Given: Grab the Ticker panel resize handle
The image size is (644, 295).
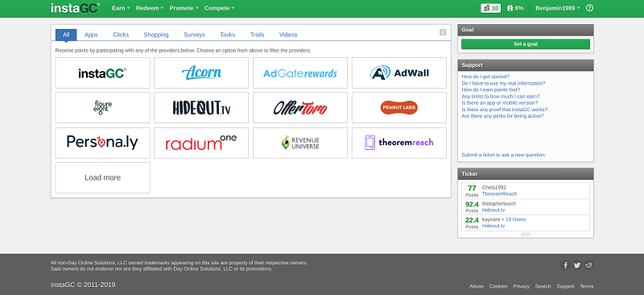Looking at the screenshot, I should pyautogui.click(x=526, y=234).
